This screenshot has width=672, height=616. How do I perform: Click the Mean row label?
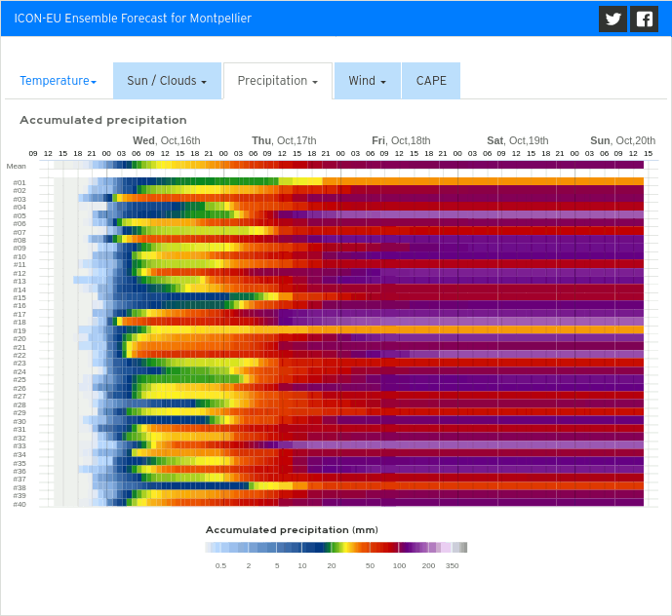tap(17, 166)
